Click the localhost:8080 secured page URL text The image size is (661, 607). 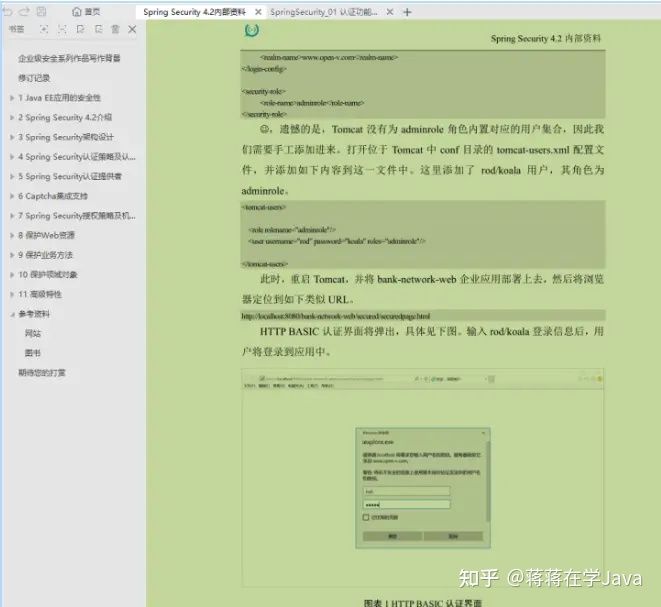(336, 316)
